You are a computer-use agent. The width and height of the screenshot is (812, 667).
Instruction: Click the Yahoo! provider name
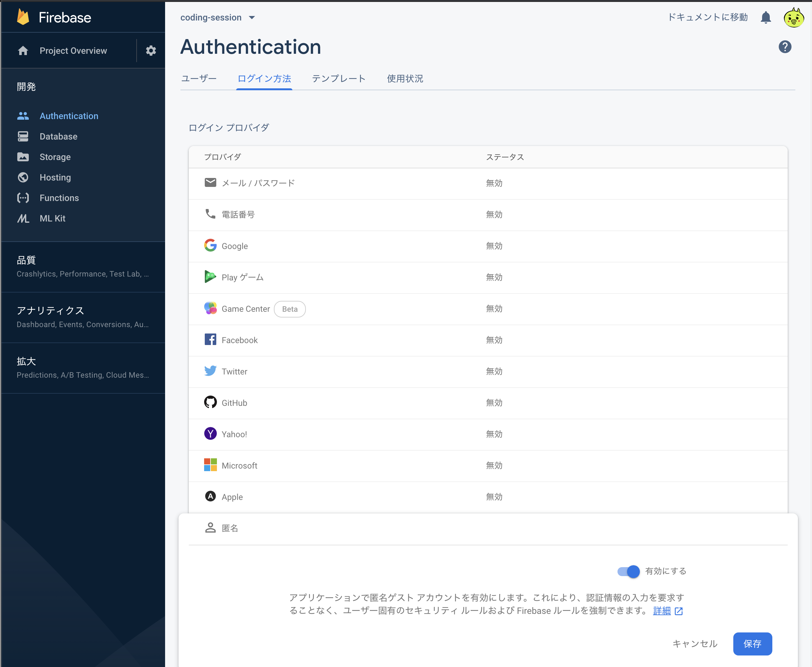(234, 434)
